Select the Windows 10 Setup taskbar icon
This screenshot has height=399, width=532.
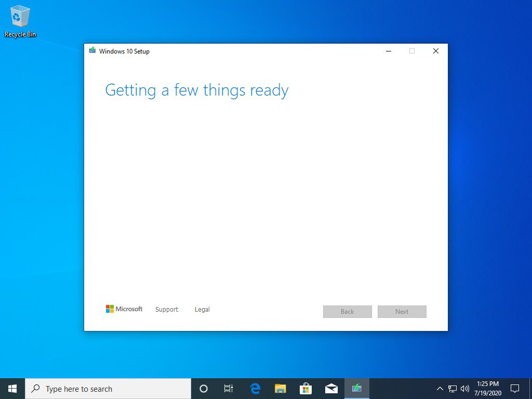(356, 389)
